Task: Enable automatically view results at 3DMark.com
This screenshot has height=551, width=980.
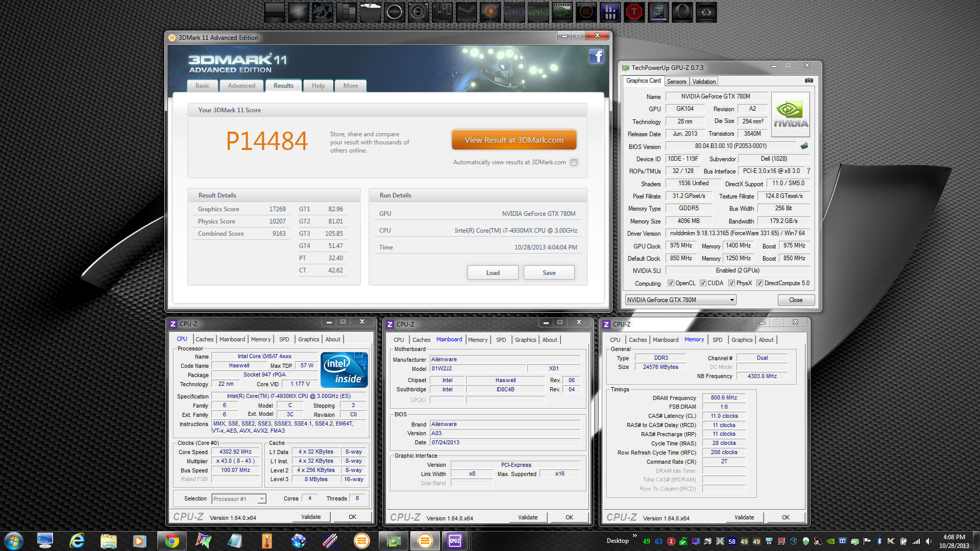Action: 574,162
